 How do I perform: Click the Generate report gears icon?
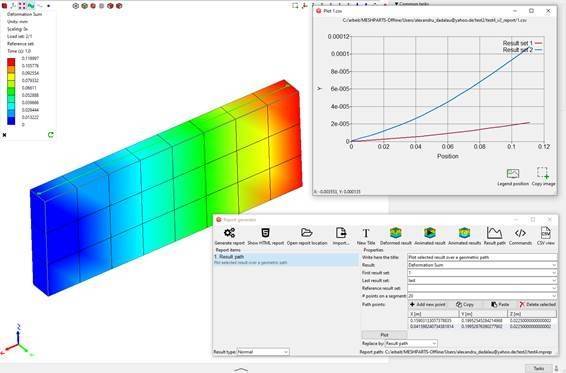[x=230, y=233]
